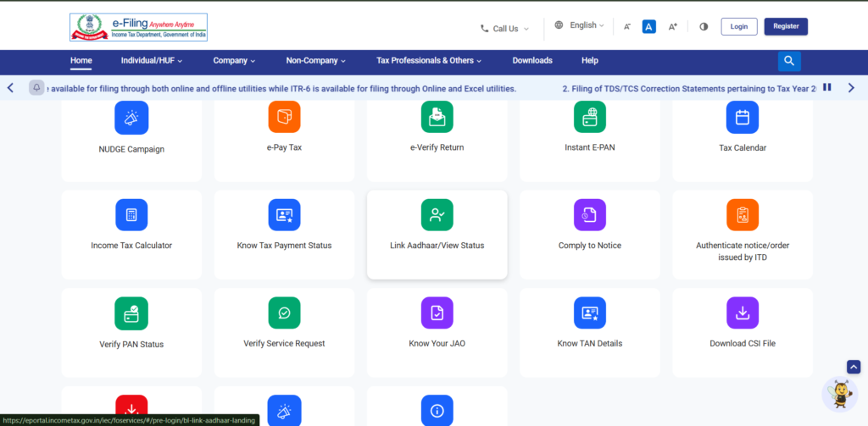Select the Instant E-PAN icon

pos(590,117)
